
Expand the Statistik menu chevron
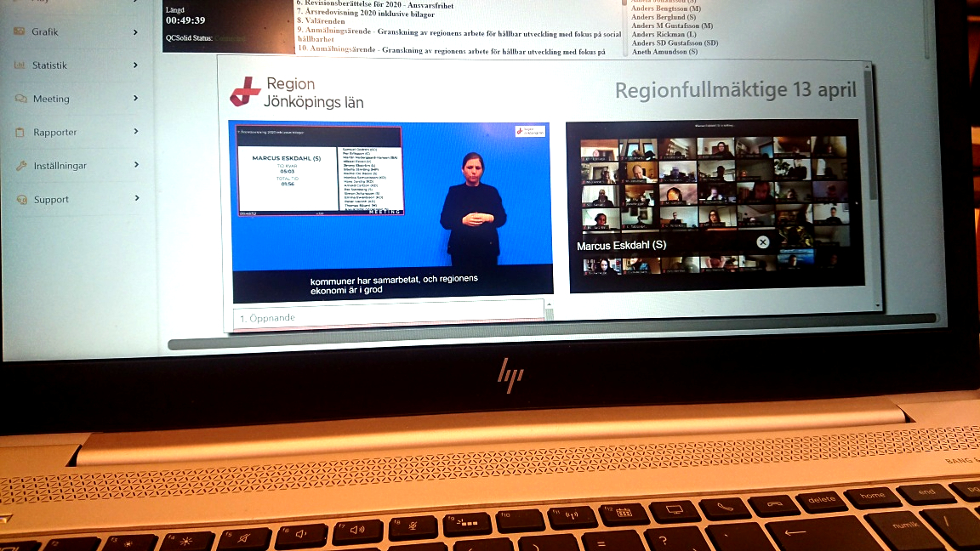[x=135, y=65]
